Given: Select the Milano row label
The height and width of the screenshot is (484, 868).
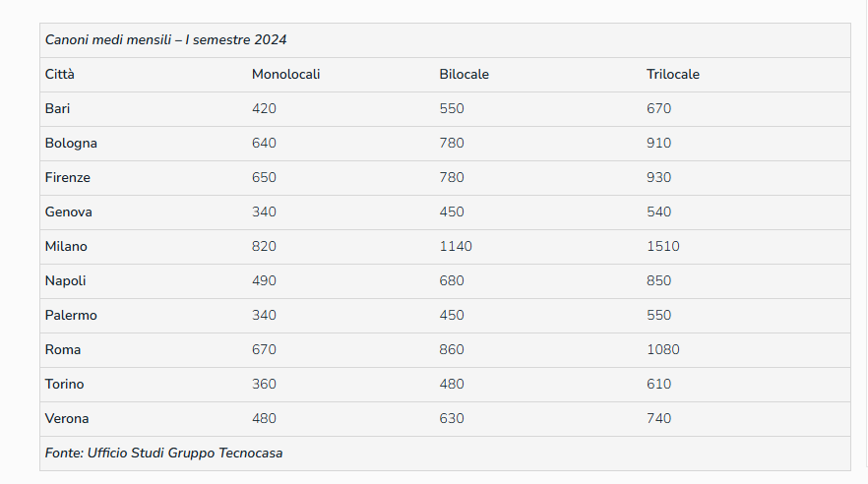Looking at the screenshot, I should coord(66,247).
